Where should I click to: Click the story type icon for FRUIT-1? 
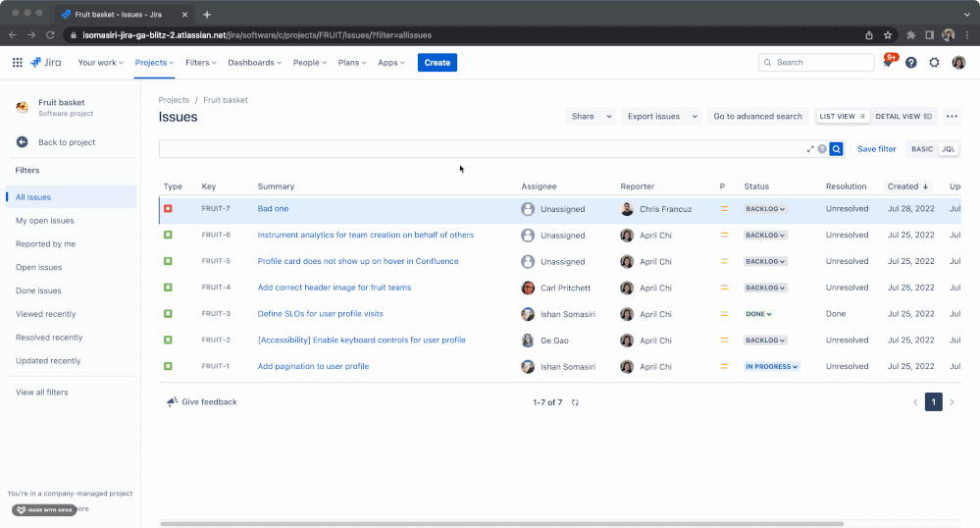click(168, 366)
